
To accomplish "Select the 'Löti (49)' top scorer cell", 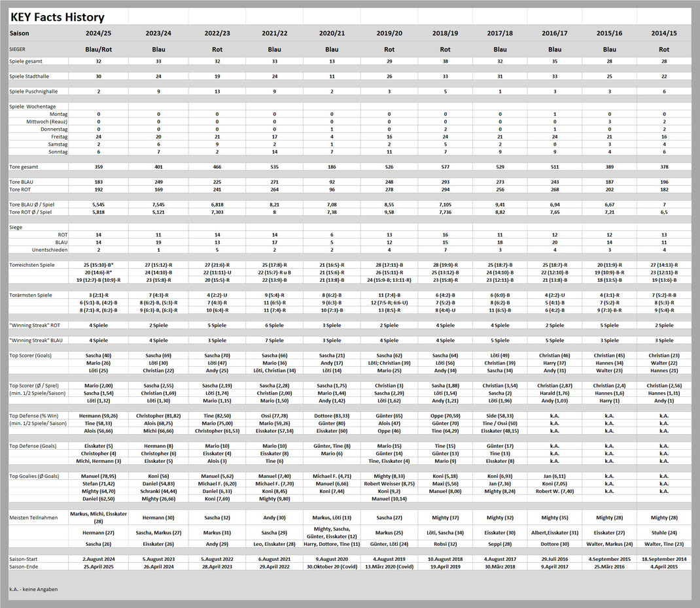I will [500, 356].
